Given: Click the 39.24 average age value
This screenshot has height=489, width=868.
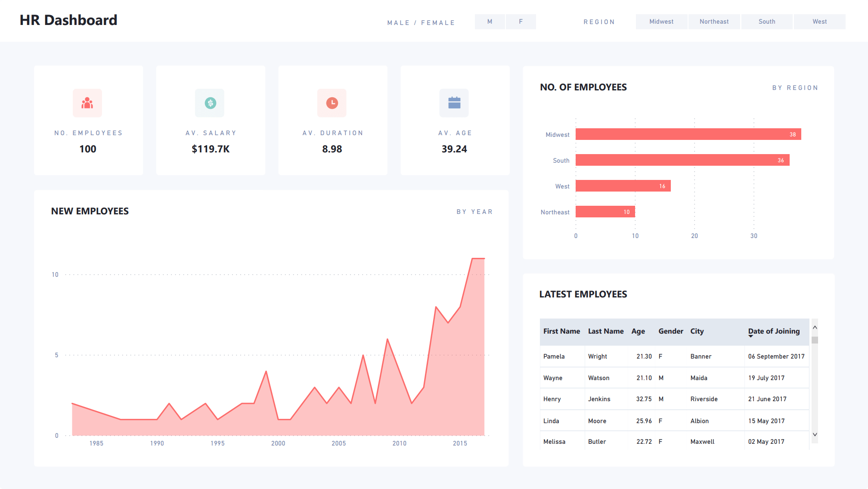Looking at the screenshot, I should pos(454,149).
